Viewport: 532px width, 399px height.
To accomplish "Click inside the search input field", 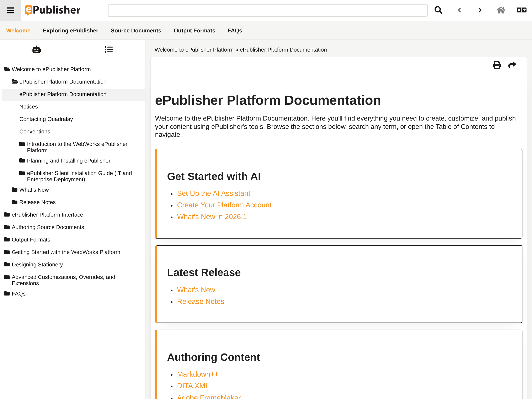I will click(x=268, y=10).
